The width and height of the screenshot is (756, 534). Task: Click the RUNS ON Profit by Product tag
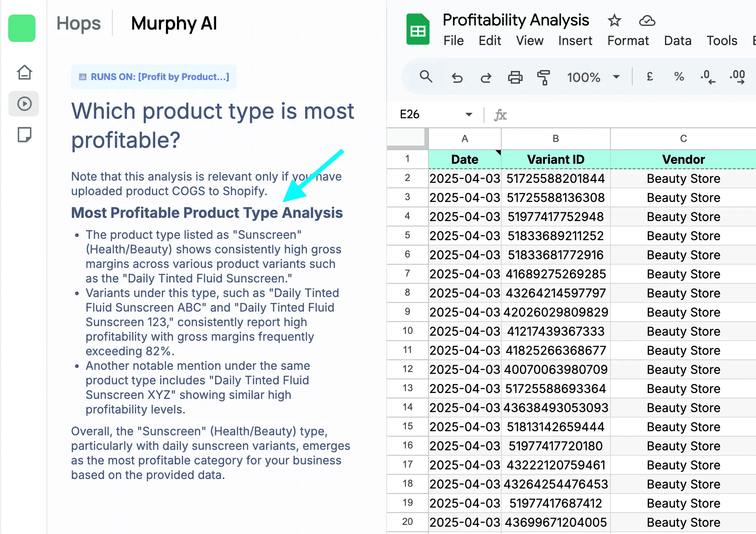154,77
